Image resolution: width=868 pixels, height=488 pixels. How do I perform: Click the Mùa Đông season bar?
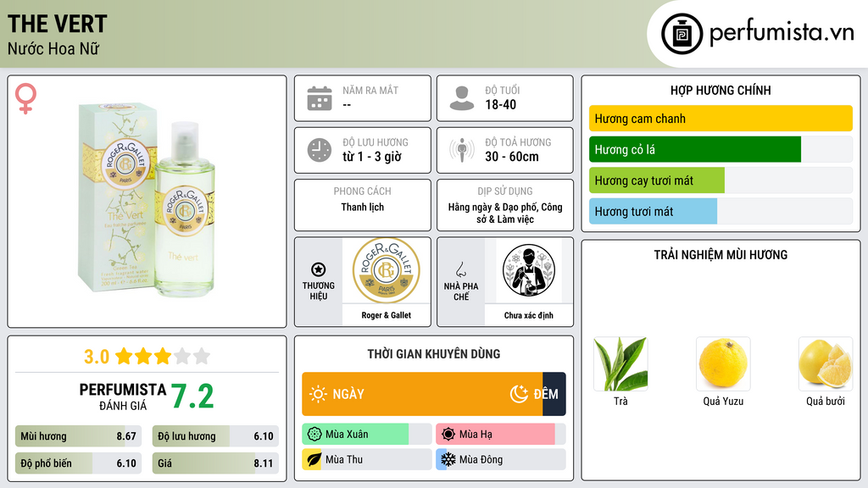pyautogui.click(x=501, y=459)
